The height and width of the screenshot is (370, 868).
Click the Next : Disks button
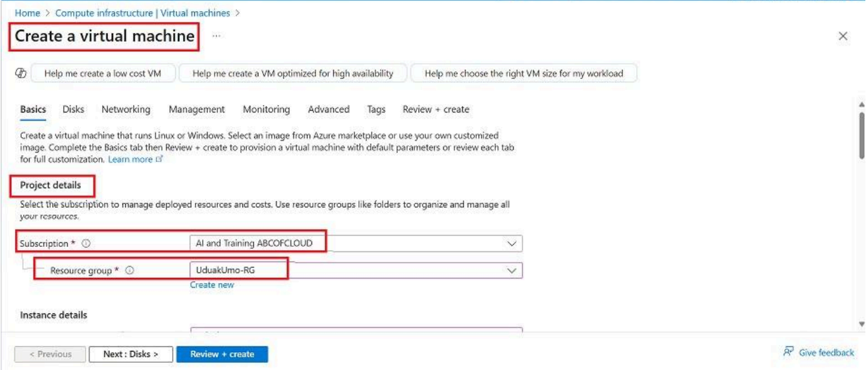pos(130,354)
